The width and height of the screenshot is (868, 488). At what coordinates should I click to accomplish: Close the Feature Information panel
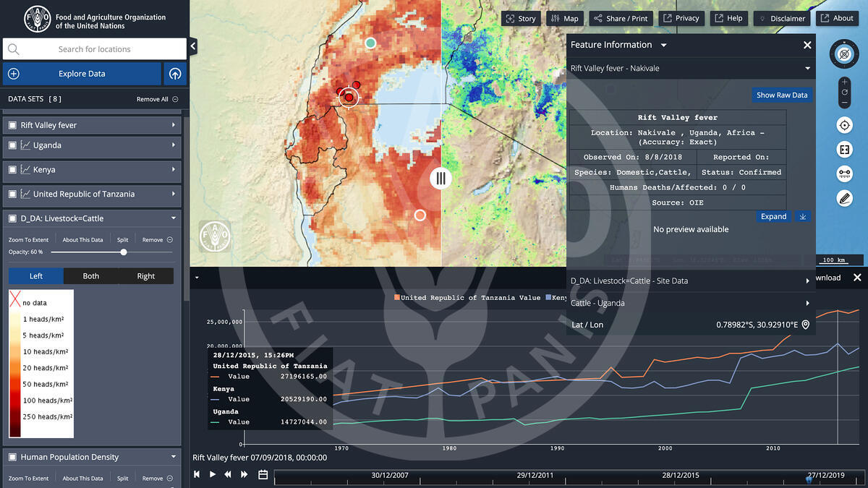click(x=807, y=45)
